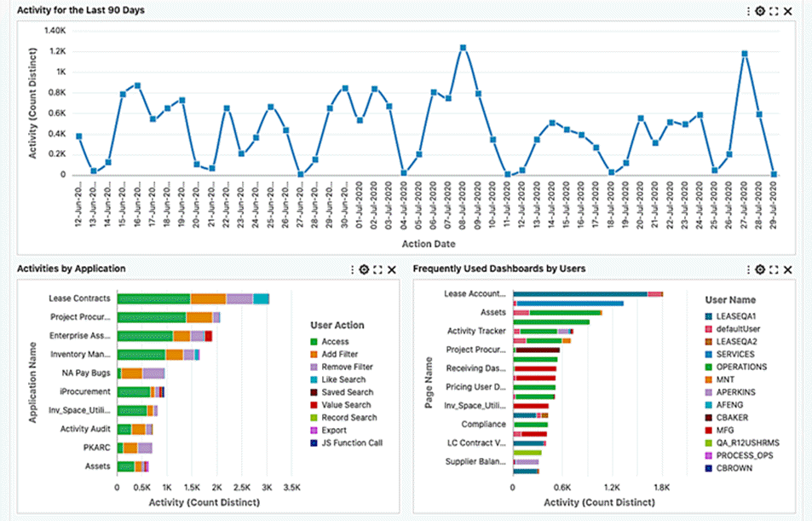812x521 pixels.
Task: Select the Activity Audit axis label
Action: click(85, 429)
